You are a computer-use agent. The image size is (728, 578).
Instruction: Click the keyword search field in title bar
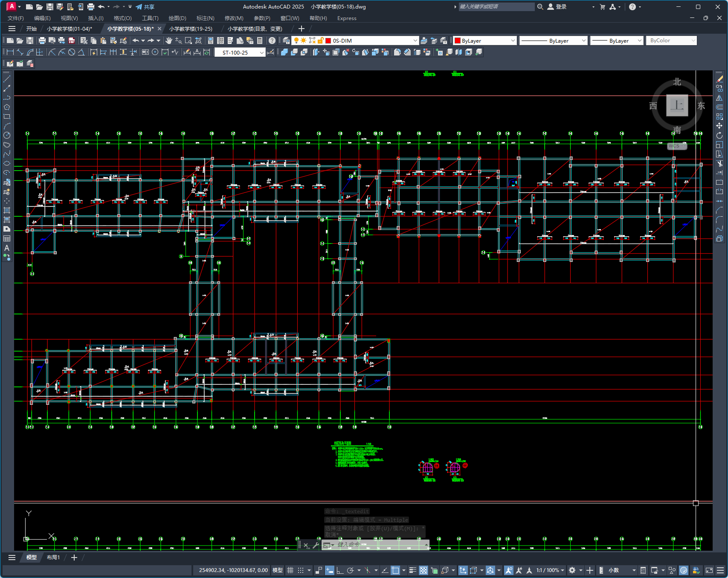(x=496, y=7)
